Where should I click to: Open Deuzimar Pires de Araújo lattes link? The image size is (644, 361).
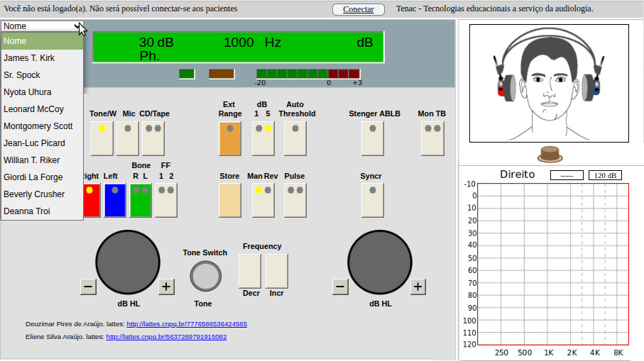tap(187, 324)
